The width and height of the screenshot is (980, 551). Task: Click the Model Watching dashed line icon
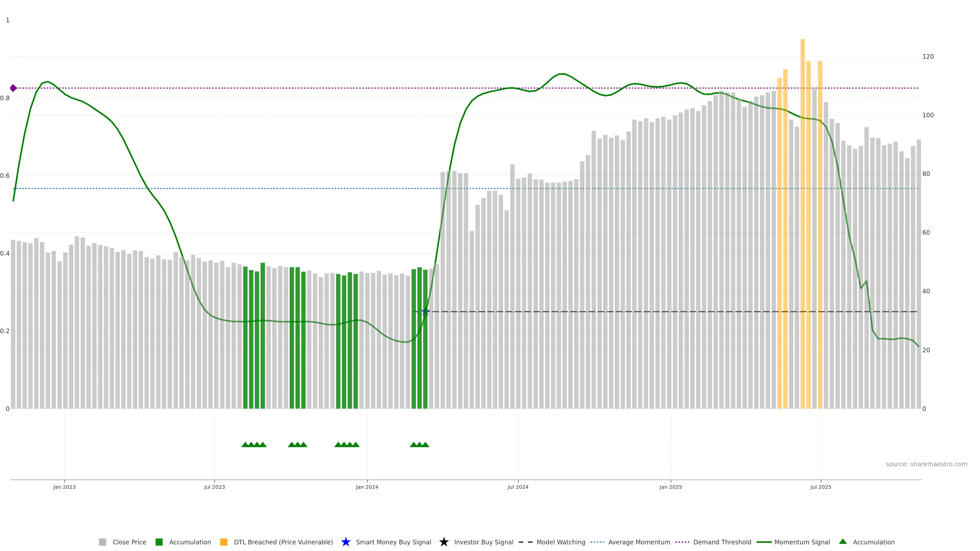coord(525,542)
